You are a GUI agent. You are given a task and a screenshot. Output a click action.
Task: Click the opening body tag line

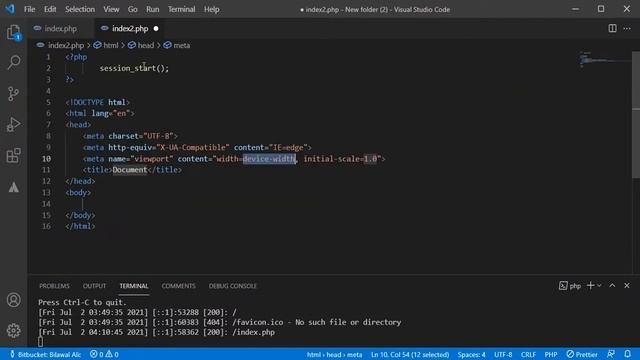pyautogui.click(x=78, y=192)
